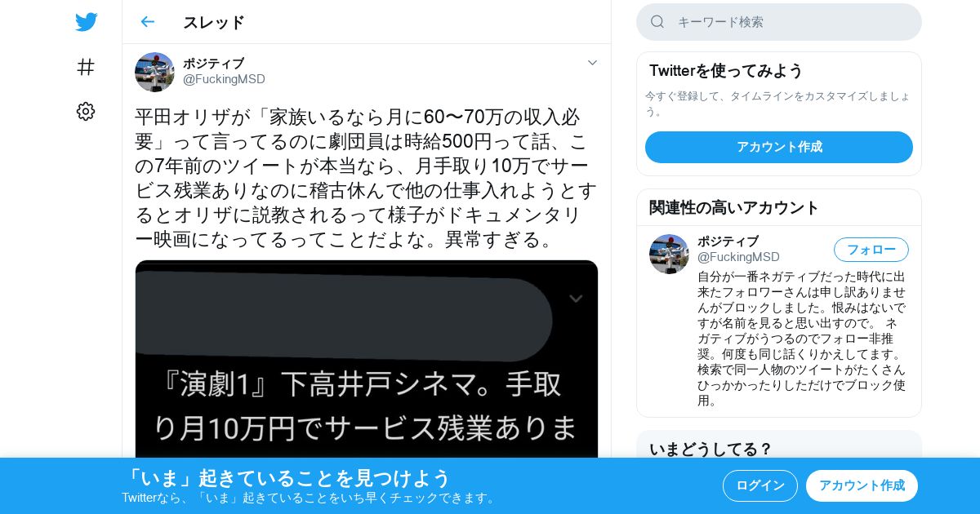The image size is (980, 514).
Task: Expand the chevron inside embedded screenshot
Action: click(x=576, y=299)
